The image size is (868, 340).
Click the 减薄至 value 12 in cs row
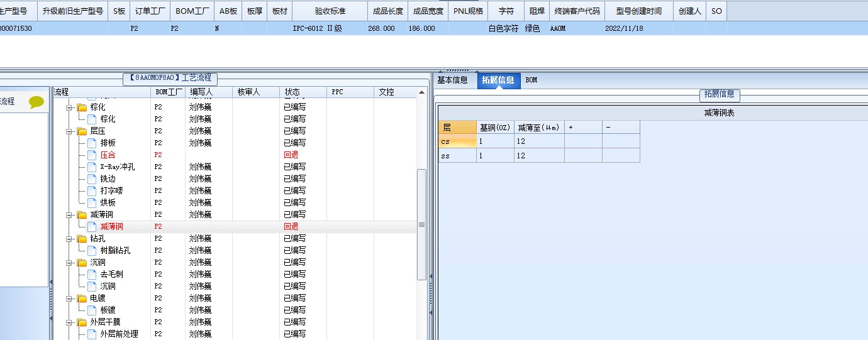[539, 141]
